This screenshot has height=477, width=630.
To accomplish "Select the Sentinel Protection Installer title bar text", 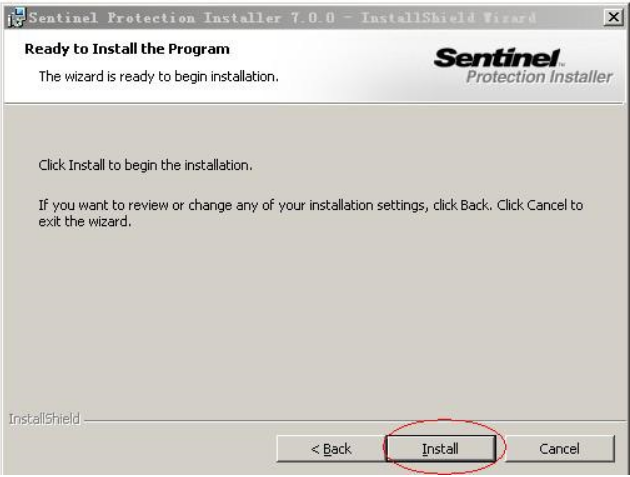I will click(x=282, y=18).
